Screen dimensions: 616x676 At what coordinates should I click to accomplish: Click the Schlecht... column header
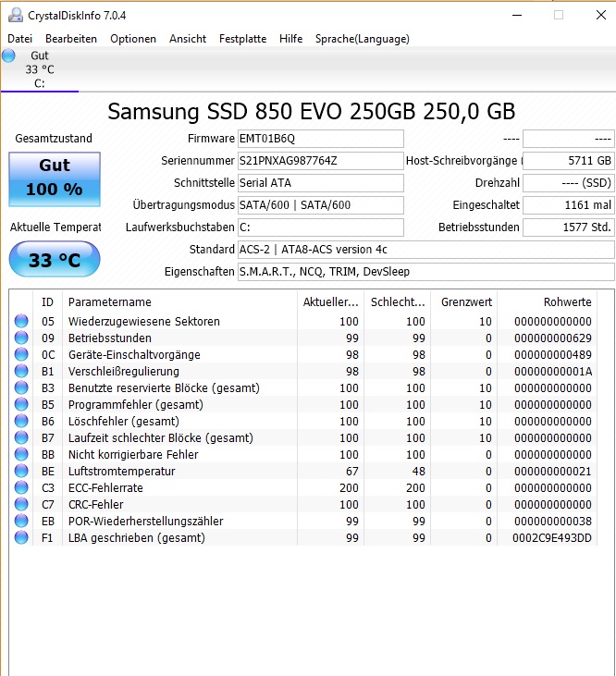[398, 301]
